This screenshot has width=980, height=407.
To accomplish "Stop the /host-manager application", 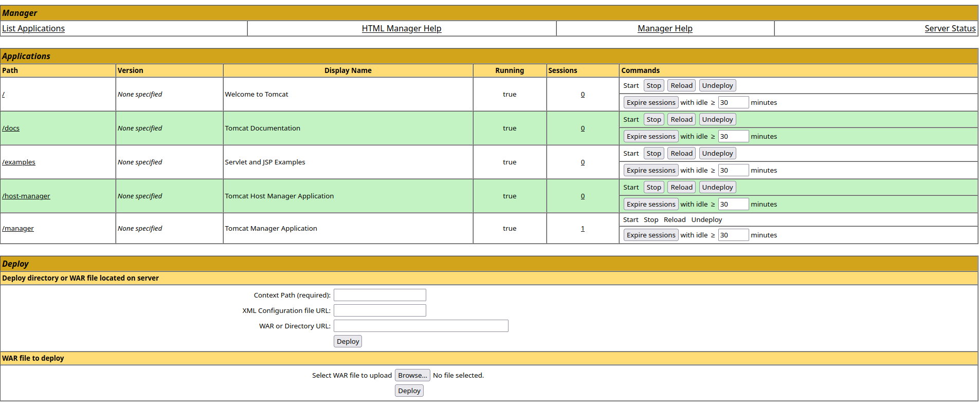I will point(654,188).
